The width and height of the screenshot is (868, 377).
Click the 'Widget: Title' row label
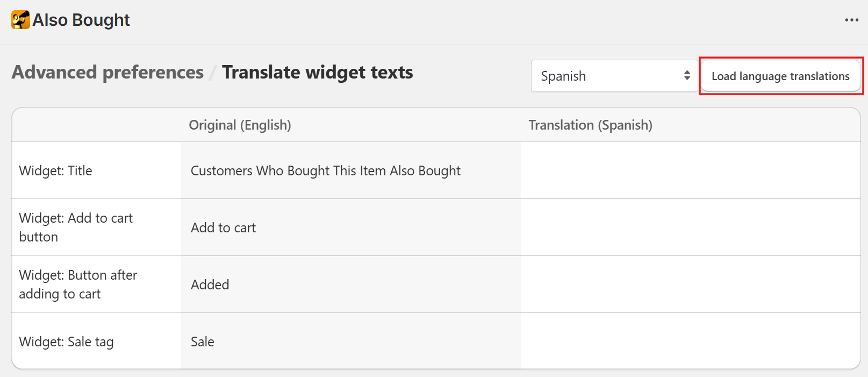55,171
